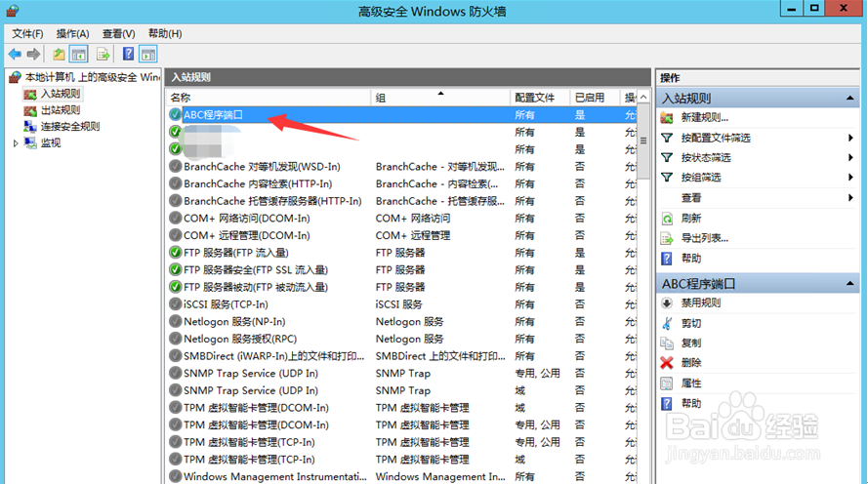Open the 按配置文件筛选 submenu arrow

pyautogui.click(x=850, y=138)
